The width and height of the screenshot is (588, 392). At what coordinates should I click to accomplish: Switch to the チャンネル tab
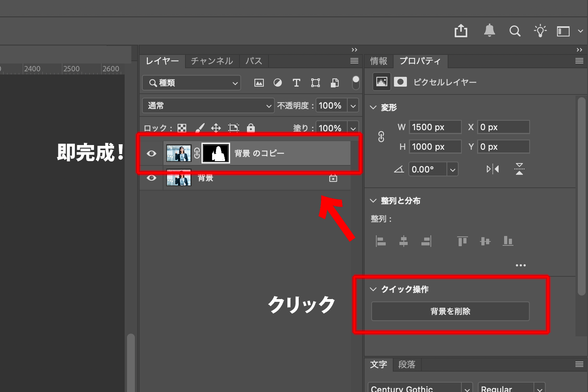click(212, 61)
